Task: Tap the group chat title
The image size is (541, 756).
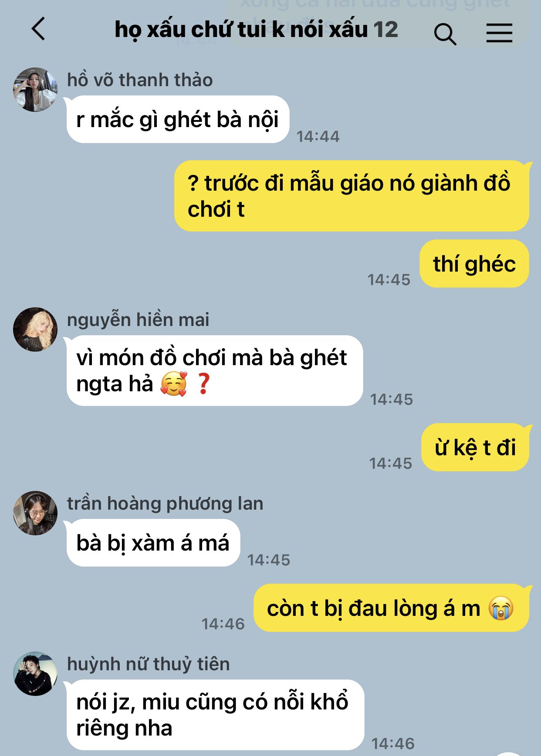Action: [256, 30]
